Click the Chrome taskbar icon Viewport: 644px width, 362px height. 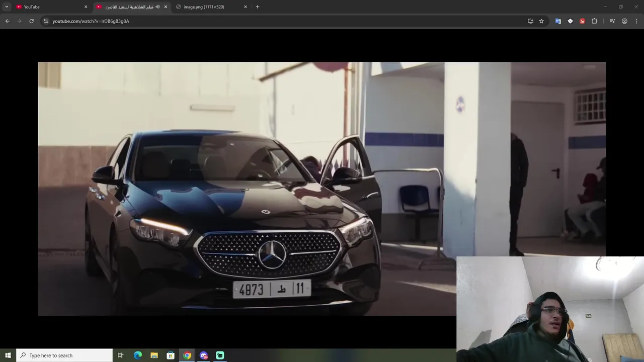[187, 355]
